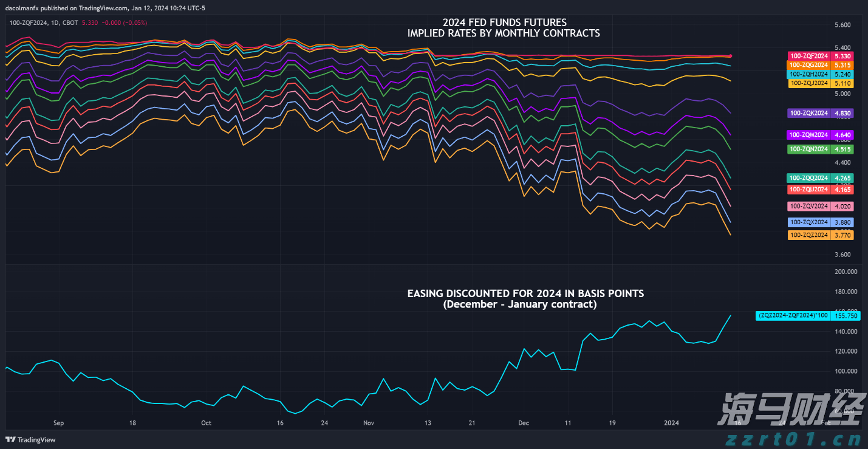Click the 海马财经 watermark logo
Viewport: 868px width, 449px height.
(789, 410)
